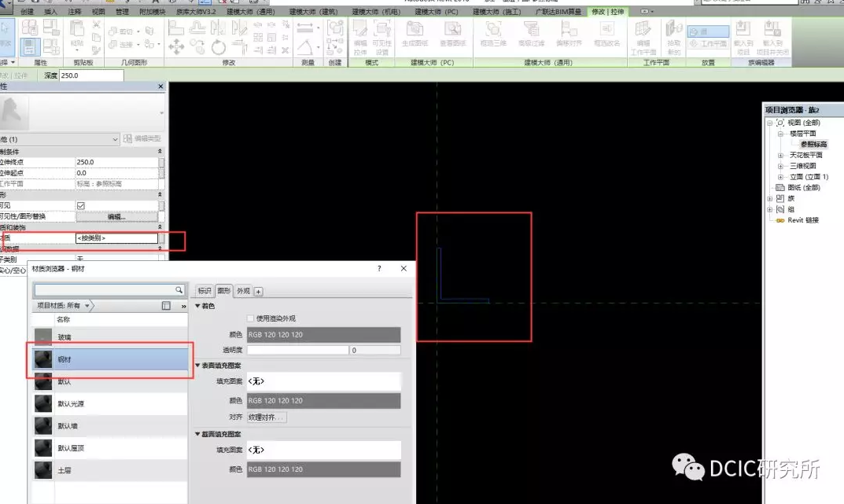Open the family type selector dropdown

[116, 139]
